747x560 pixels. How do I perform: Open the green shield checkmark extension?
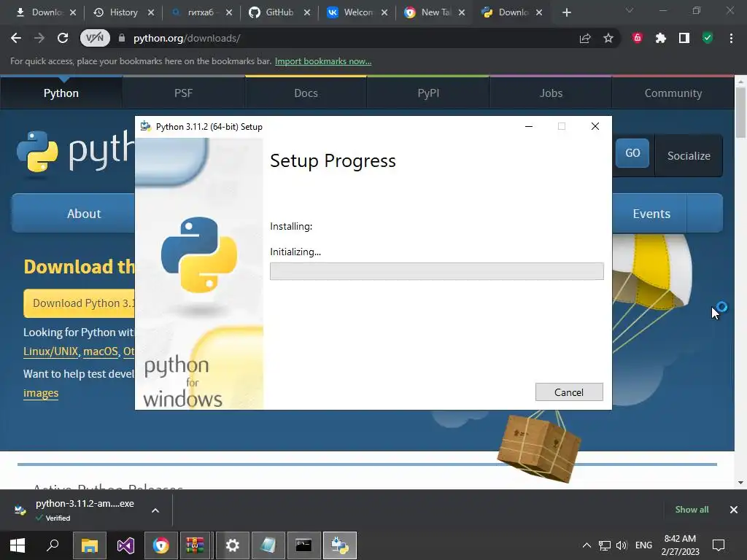(708, 38)
